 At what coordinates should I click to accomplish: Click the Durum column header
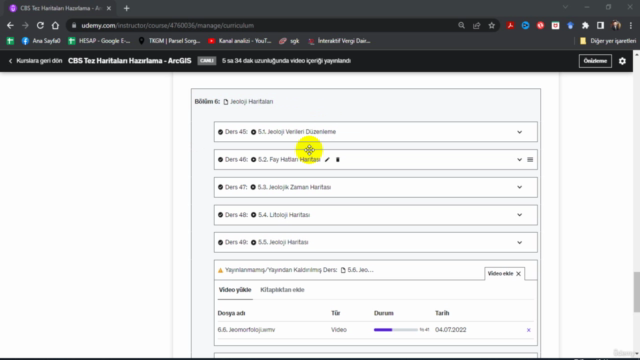coord(384,313)
